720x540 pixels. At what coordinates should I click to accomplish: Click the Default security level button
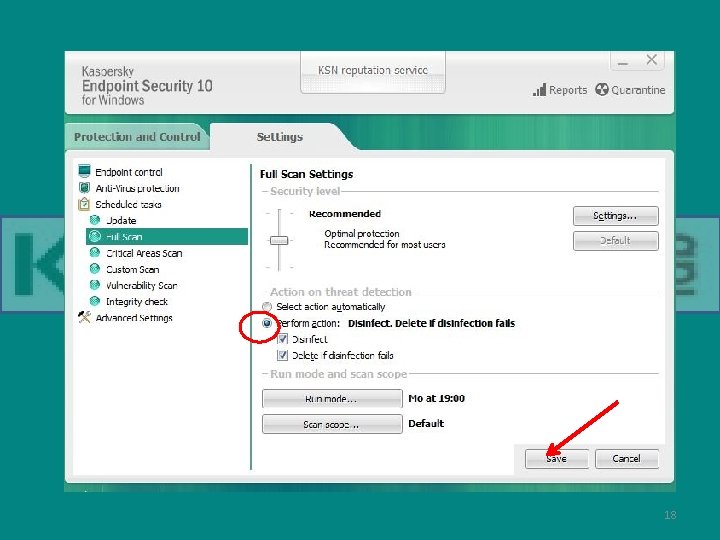pyautogui.click(x=615, y=241)
